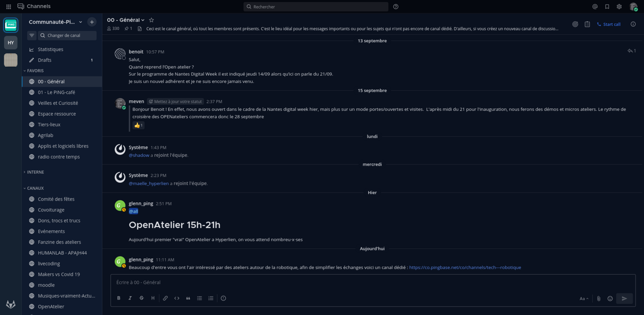Insert a link using the toolbar icon

tap(165, 298)
